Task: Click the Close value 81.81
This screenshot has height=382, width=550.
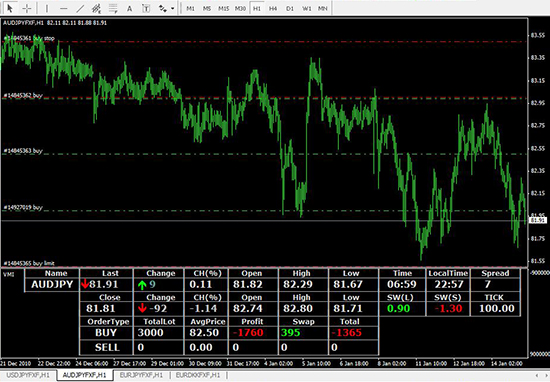Action: tap(101, 308)
